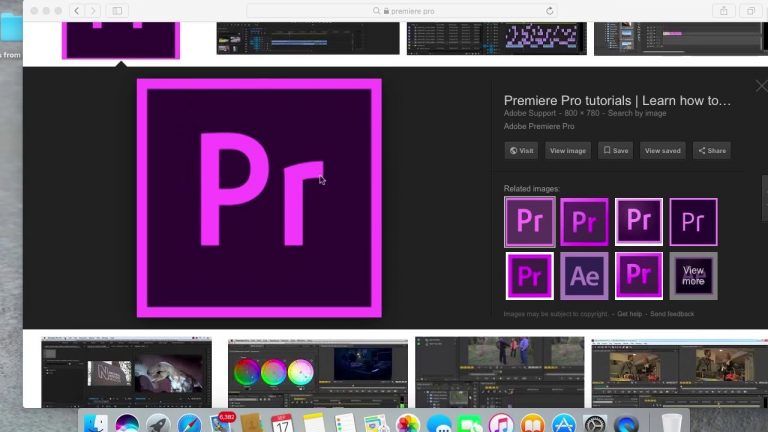
Task: Save the image with the Save button
Action: [x=616, y=150]
